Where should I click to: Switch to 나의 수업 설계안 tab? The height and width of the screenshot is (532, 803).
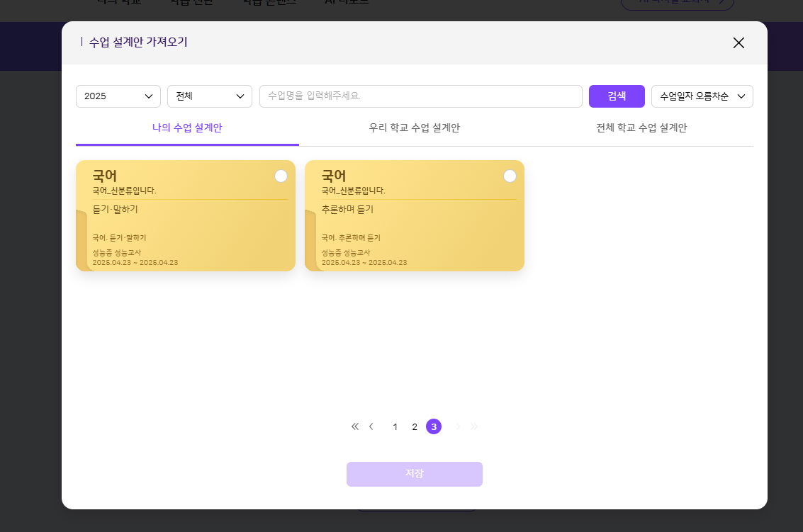coord(187,128)
